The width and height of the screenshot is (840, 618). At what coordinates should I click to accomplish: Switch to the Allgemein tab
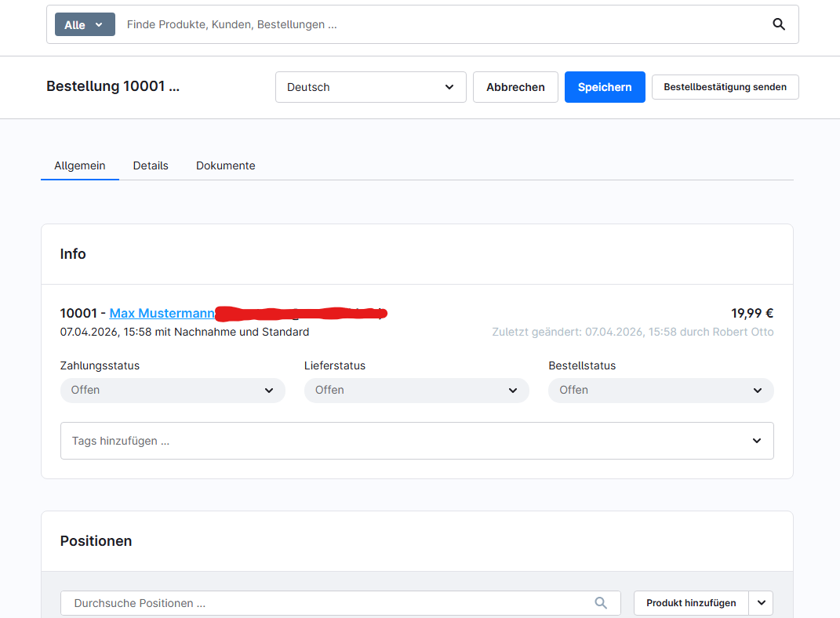pos(80,165)
